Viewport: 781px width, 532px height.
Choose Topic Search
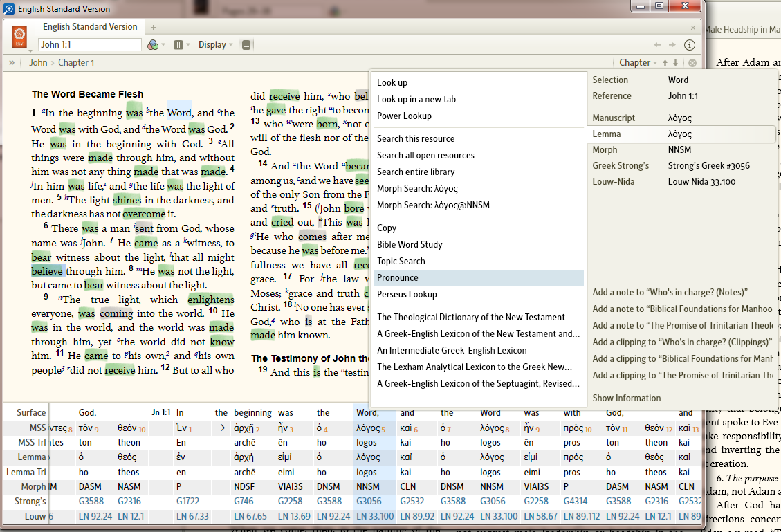tap(479, 261)
